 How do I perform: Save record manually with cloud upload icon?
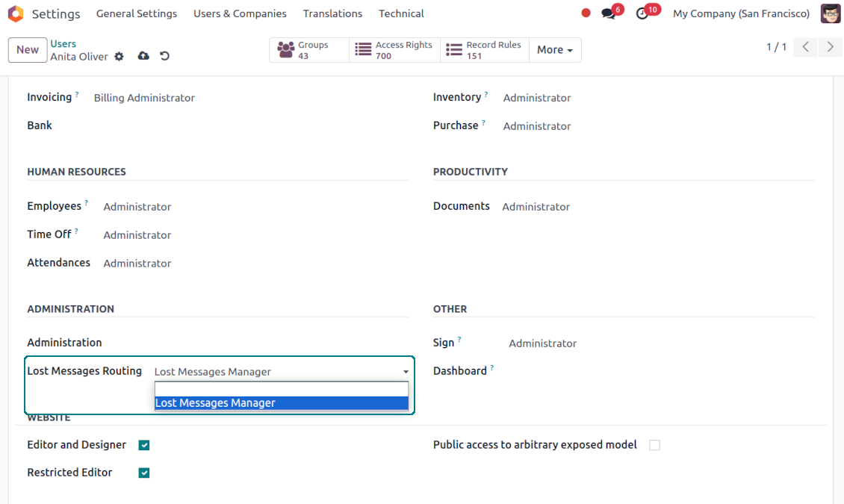[x=143, y=57]
